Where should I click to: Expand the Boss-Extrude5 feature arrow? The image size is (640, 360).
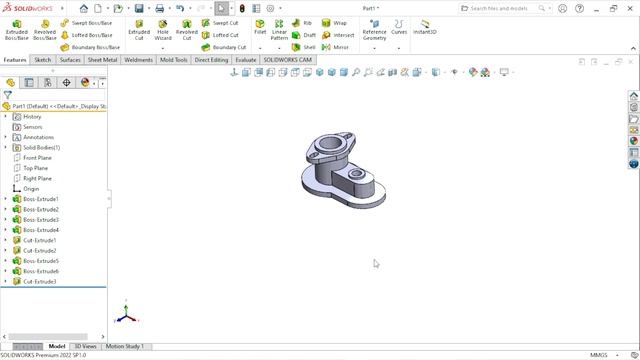pos(5,261)
